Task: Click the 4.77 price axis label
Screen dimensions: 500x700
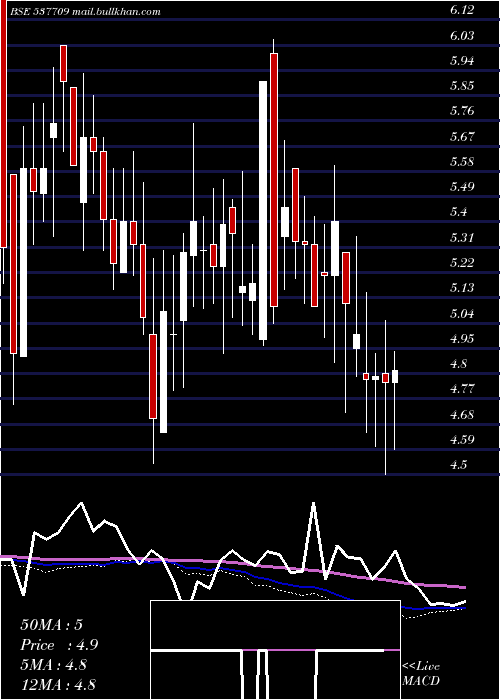Action: pos(462,389)
